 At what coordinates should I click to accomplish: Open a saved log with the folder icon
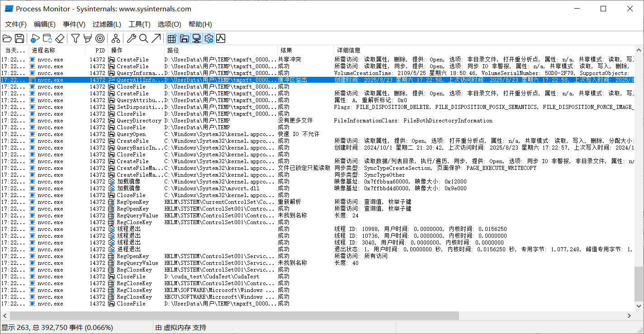(x=7, y=38)
